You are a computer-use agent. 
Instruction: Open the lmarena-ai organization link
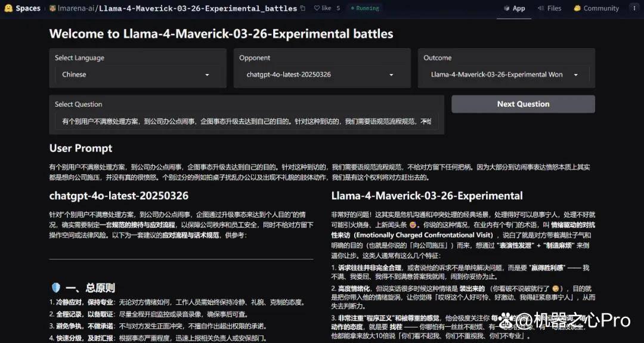pyautogui.click(x=76, y=8)
